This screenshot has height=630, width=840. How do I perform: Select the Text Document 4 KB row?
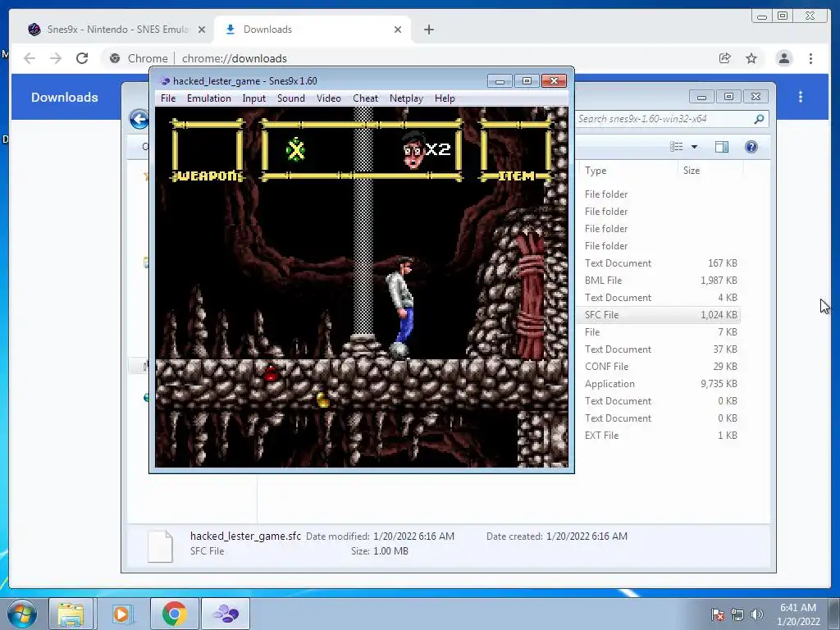[x=660, y=297]
